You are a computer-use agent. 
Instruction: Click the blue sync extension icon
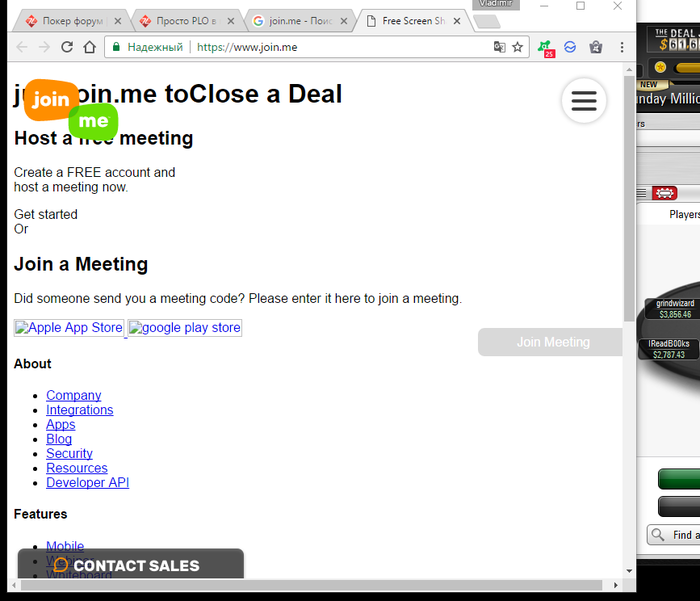pos(570,47)
